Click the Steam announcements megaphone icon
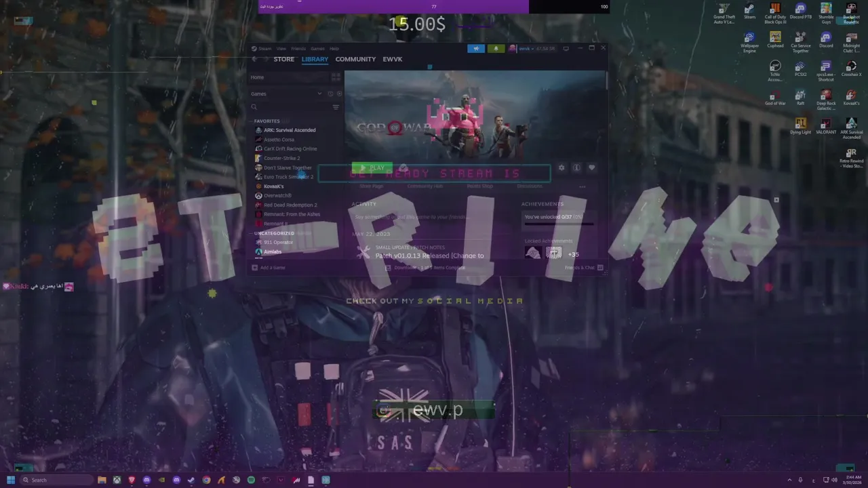868x488 pixels. click(x=476, y=48)
